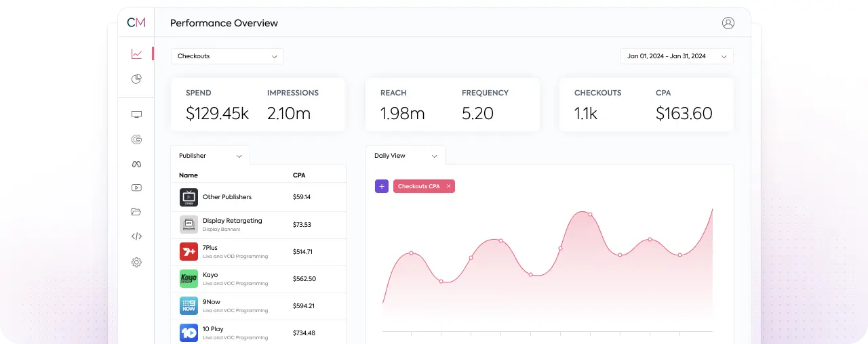The image size is (868, 344).
Task: Click the $163.60 CPA value
Action: click(x=684, y=114)
